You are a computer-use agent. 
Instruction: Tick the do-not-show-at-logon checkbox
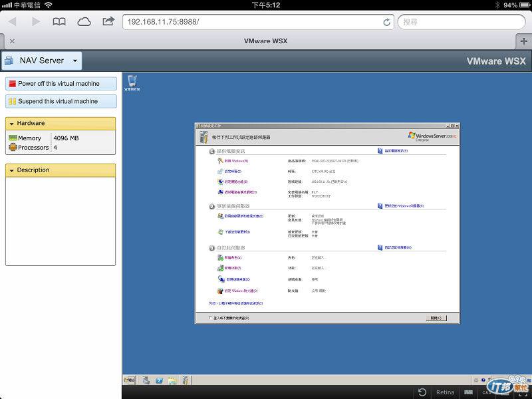pyautogui.click(x=210, y=318)
